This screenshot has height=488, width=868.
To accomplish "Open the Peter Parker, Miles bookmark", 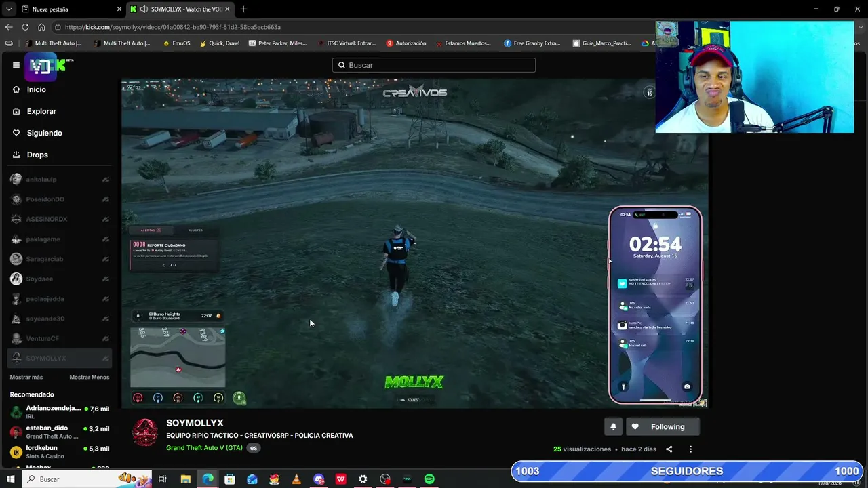I will (x=278, y=43).
